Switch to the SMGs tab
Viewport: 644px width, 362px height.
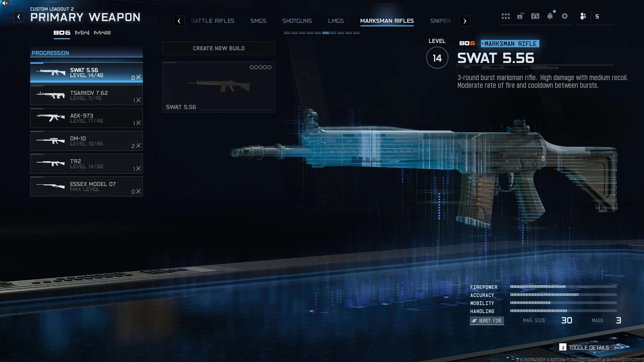(258, 21)
